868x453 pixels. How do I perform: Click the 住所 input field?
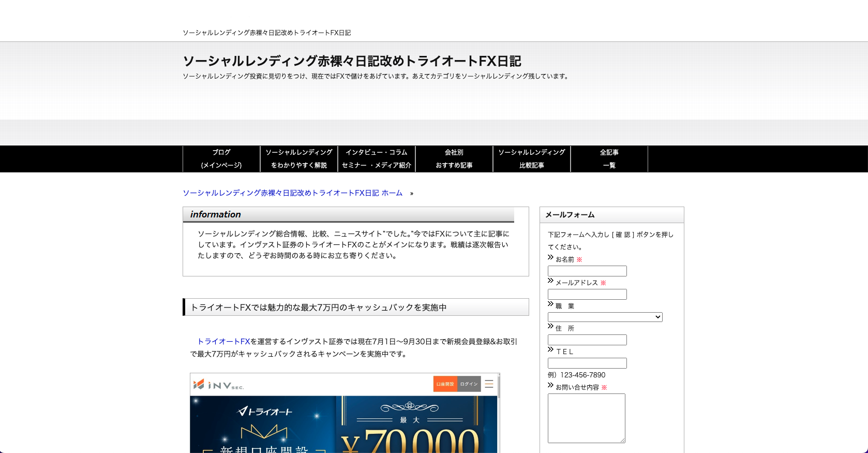(x=587, y=340)
